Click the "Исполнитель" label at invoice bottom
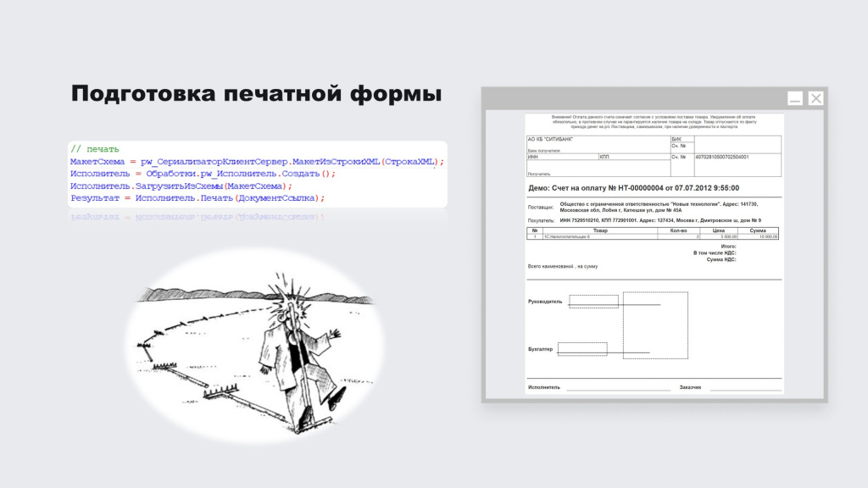 (x=543, y=387)
